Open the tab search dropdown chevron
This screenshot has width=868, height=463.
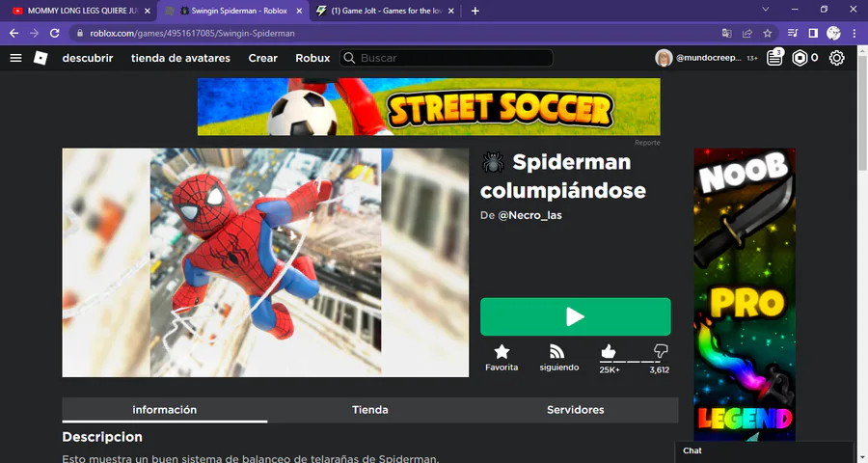766,10
